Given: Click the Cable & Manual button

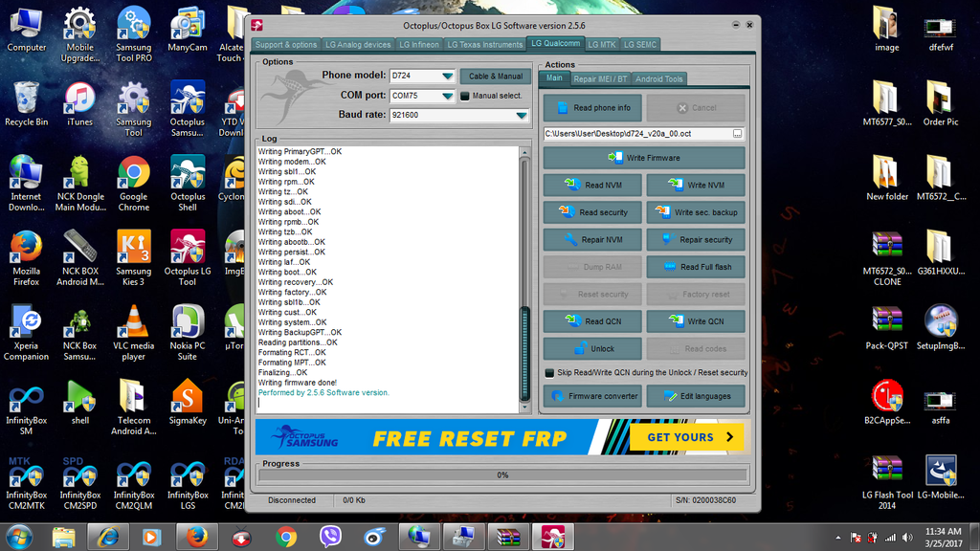Looking at the screenshot, I should click(495, 76).
